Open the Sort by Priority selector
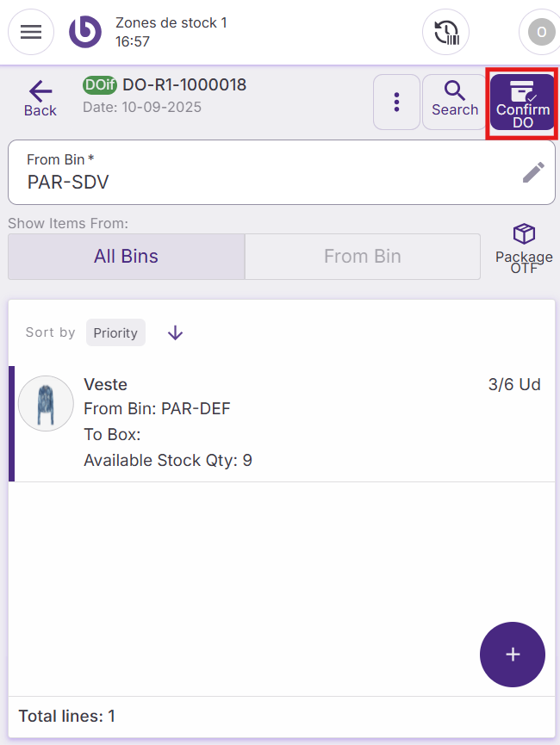The width and height of the screenshot is (560, 745). click(115, 332)
